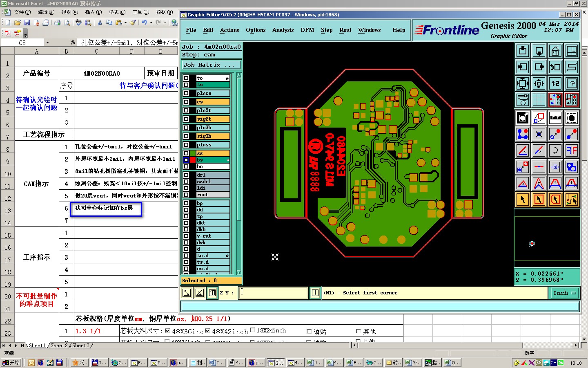Click the 'plncs' layer name
Viewport: 588px width, 368px height.
point(213,93)
